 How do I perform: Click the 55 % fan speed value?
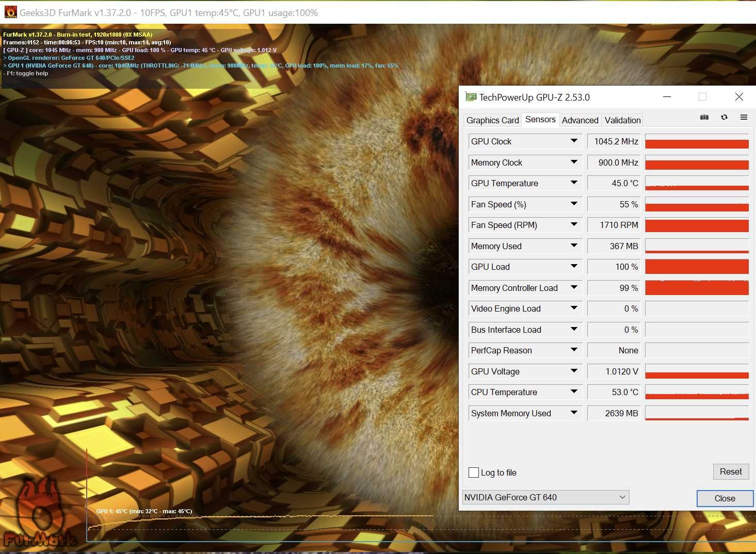click(x=614, y=204)
